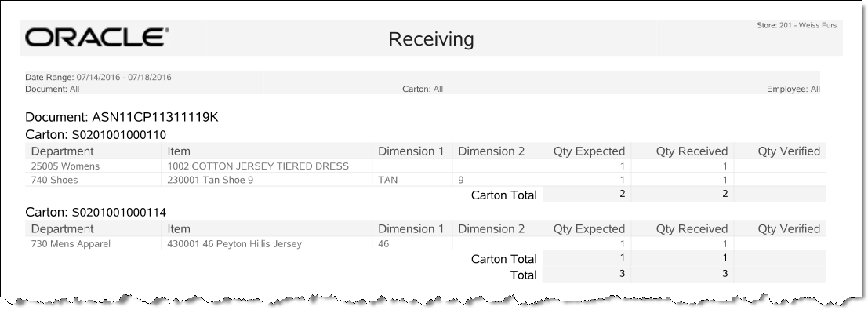
Task: Click the first carton's Department column header
Action: click(63, 151)
